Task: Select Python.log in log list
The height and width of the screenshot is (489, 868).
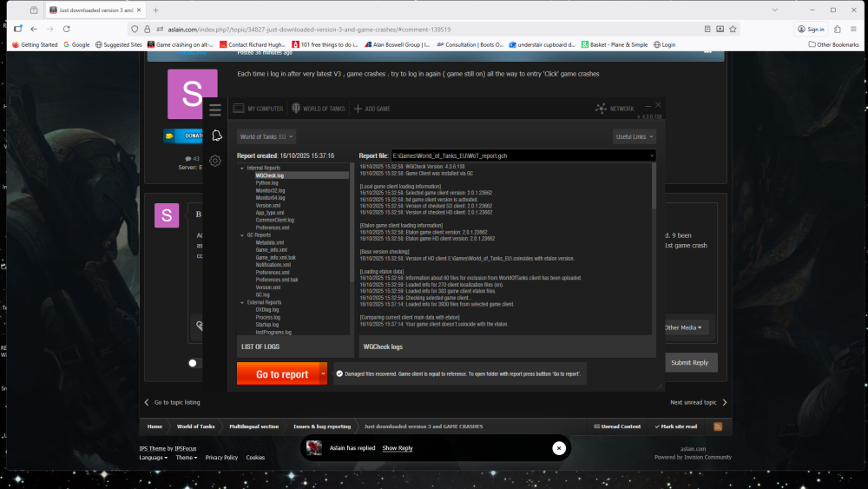Action: [x=266, y=182]
